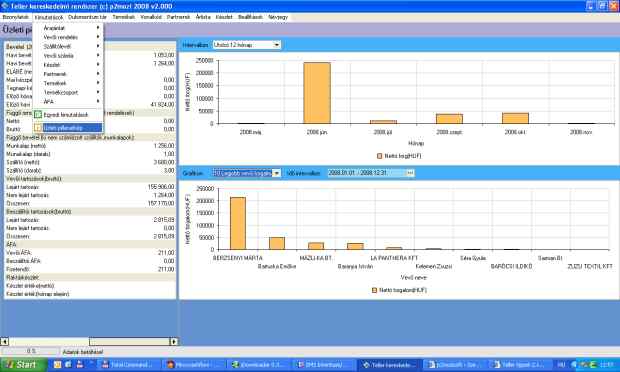Open the Windows Start button
This screenshot has width=620, height=372.
tap(23, 364)
